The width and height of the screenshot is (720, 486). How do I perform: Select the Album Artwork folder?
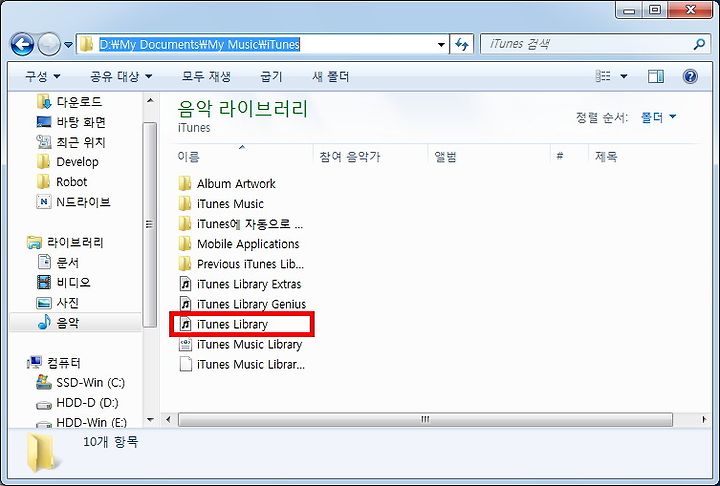(228, 184)
